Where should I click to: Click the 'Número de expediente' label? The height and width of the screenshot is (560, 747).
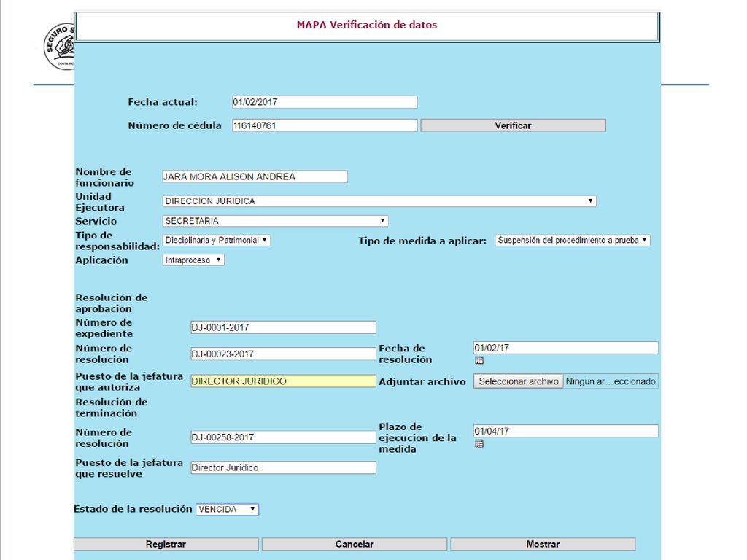click(104, 328)
